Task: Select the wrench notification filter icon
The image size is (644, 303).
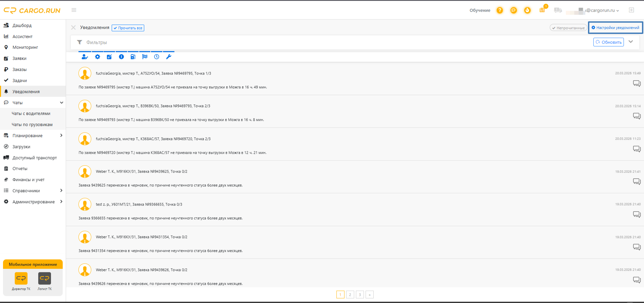Action: (168, 57)
